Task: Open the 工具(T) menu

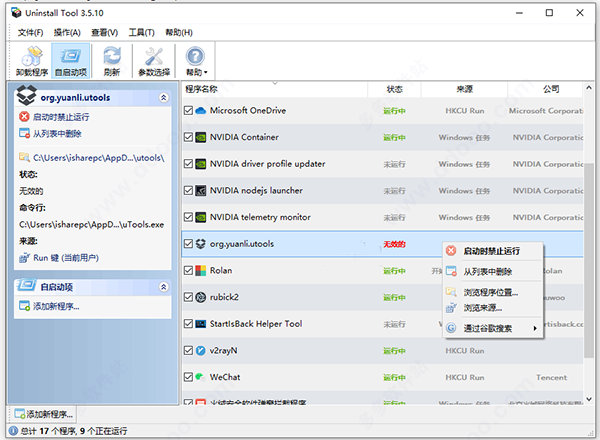Action: (x=141, y=33)
